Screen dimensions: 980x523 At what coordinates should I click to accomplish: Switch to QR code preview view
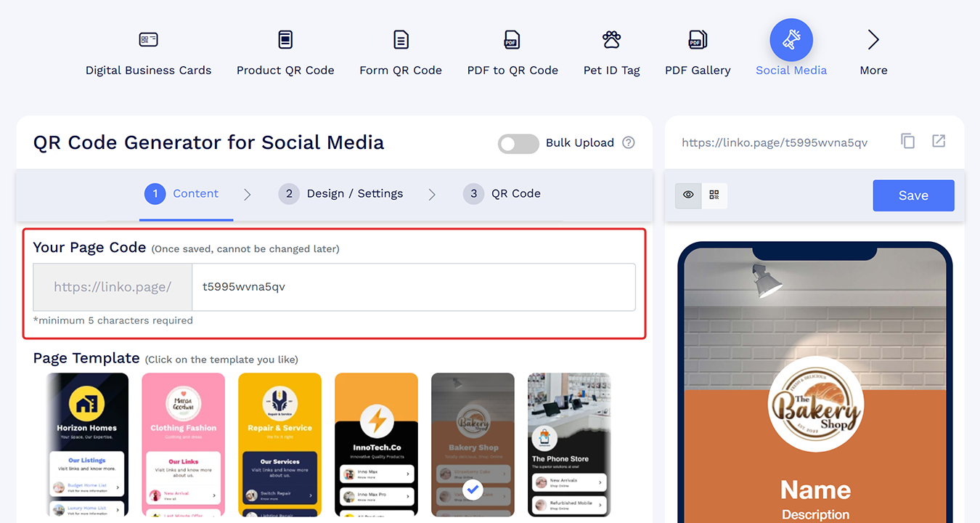coord(714,195)
